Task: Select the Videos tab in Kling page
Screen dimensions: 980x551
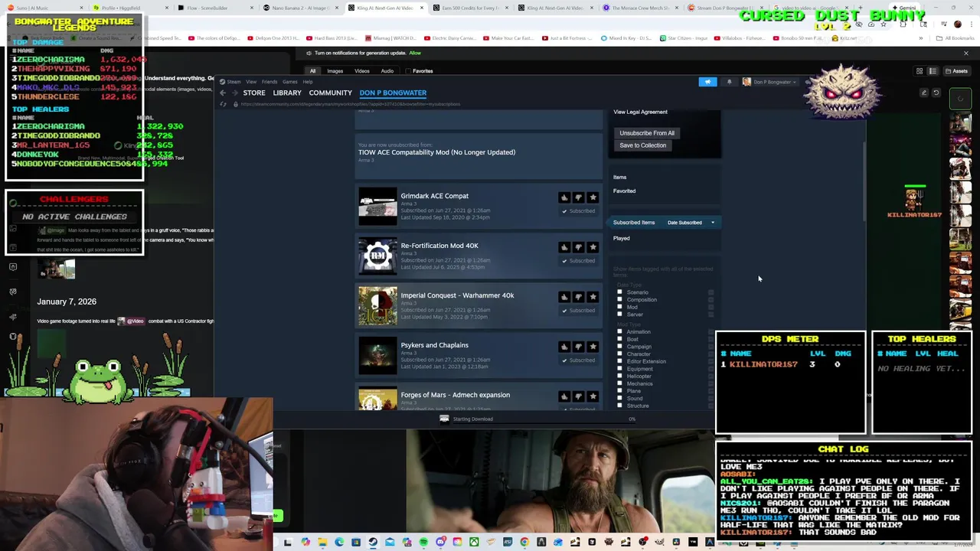Action: click(x=361, y=71)
